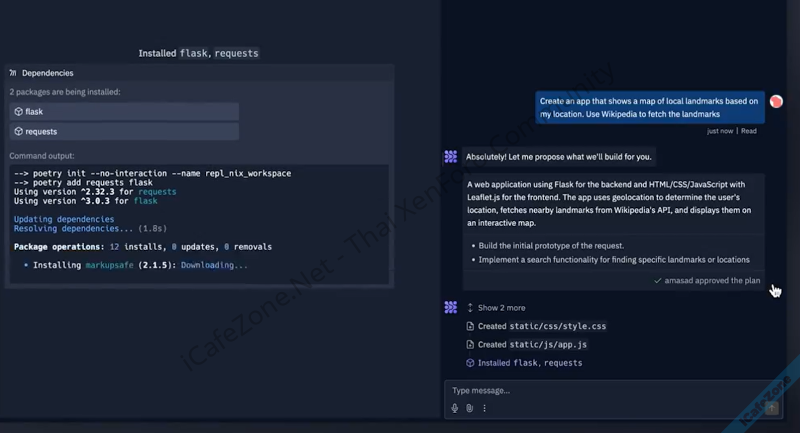800x433 pixels.
Task: Click the send message arrow button
Action: coord(771,407)
